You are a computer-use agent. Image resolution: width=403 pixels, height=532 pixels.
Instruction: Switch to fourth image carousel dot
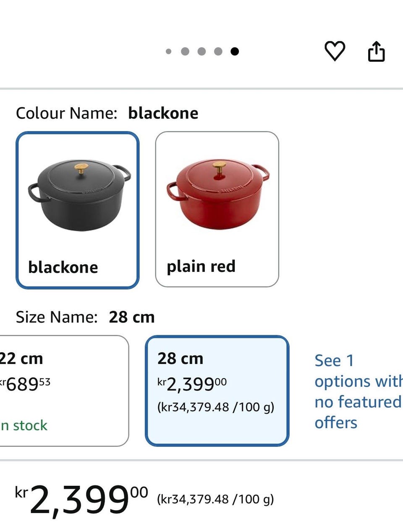pyautogui.click(x=218, y=51)
